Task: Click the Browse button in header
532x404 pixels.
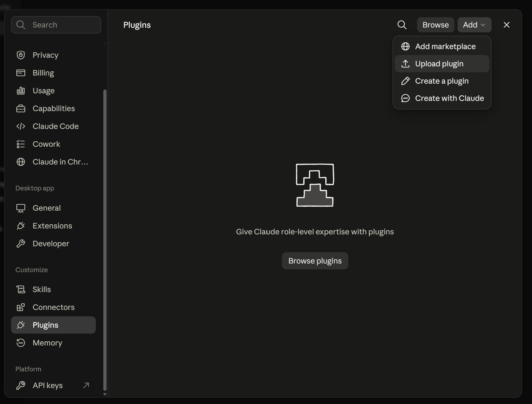Action: coord(435,25)
